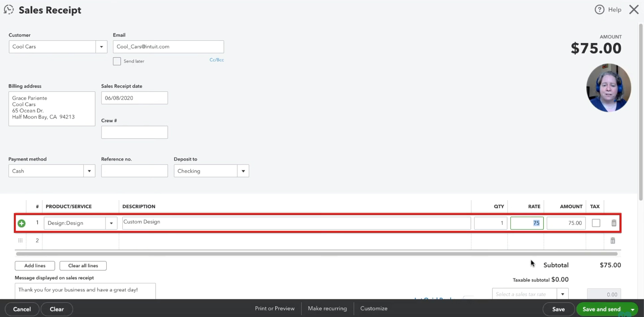Click the Add lines button
This screenshot has height=317, width=644.
[35, 266]
